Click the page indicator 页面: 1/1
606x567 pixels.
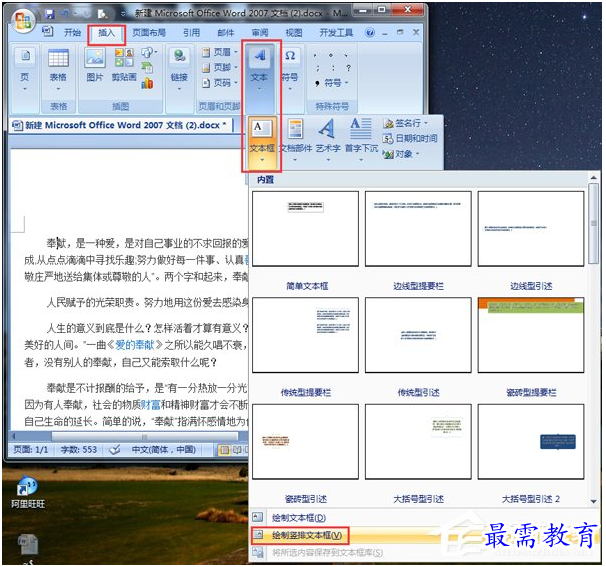pos(31,450)
